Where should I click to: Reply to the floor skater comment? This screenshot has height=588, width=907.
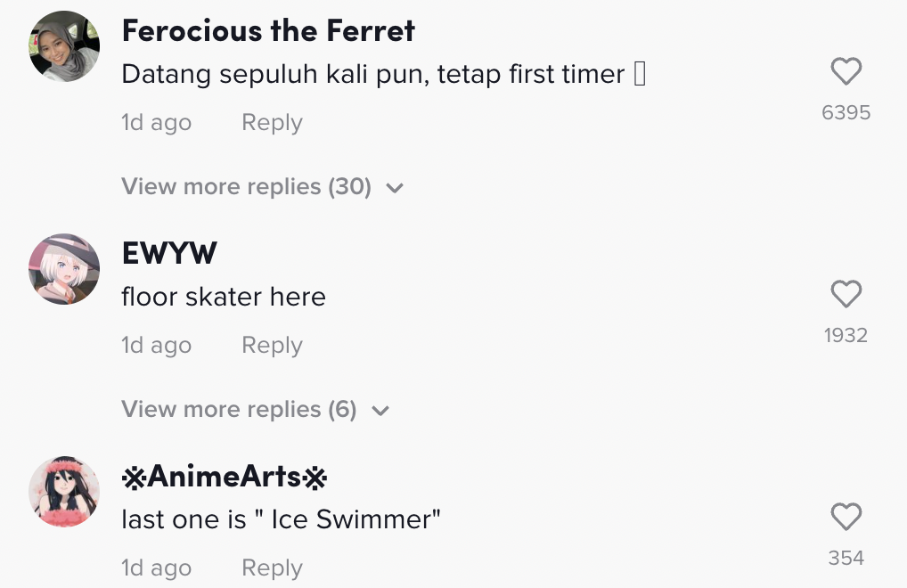pyautogui.click(x=272, y=346)
